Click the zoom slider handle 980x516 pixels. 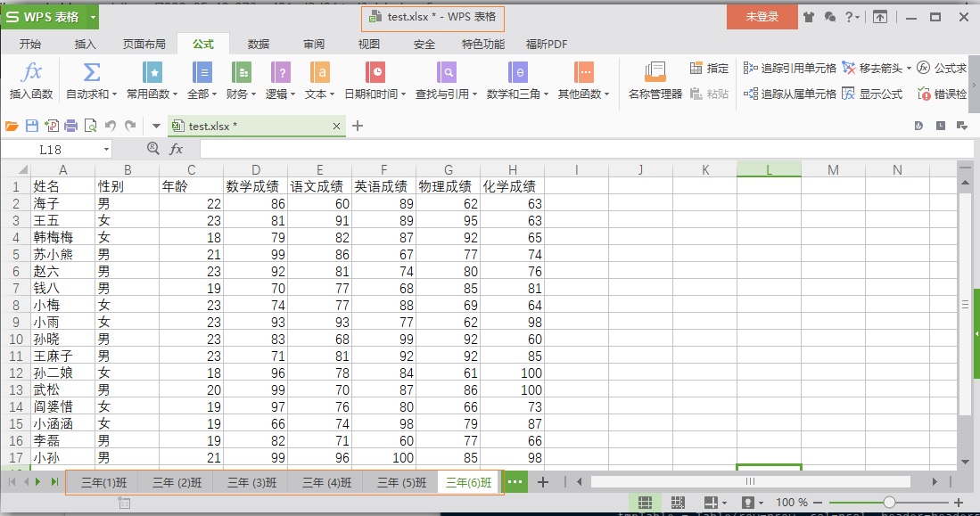click(x=889, y=503)
